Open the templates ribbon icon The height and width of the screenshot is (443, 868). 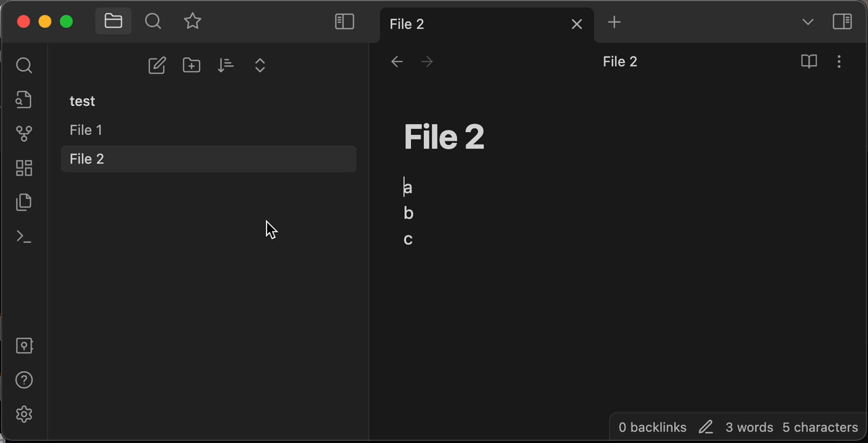click(24, 202)
